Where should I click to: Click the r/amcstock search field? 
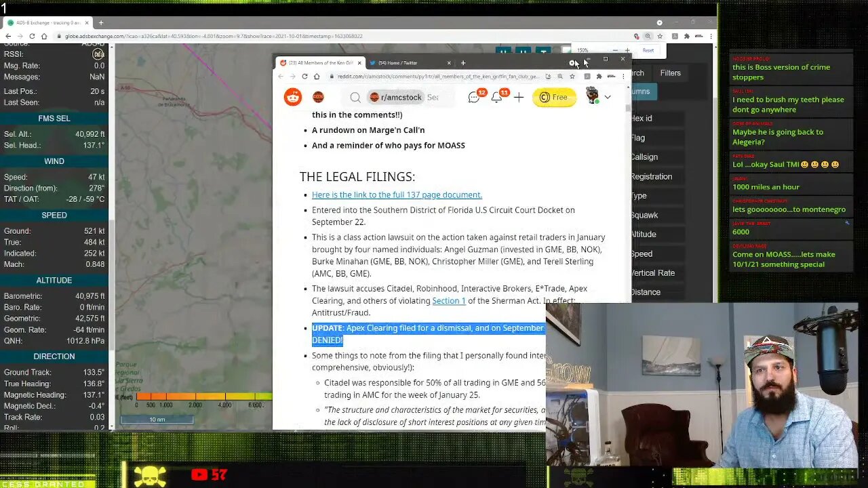[x=410, y=98]
